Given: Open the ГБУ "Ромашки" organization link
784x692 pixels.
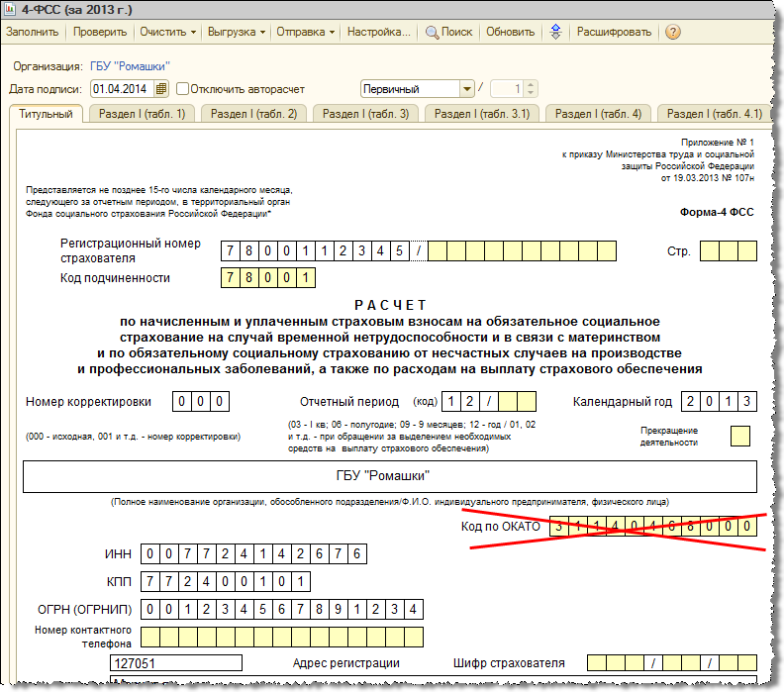Looking at the screenshot, I should (130, 66).
